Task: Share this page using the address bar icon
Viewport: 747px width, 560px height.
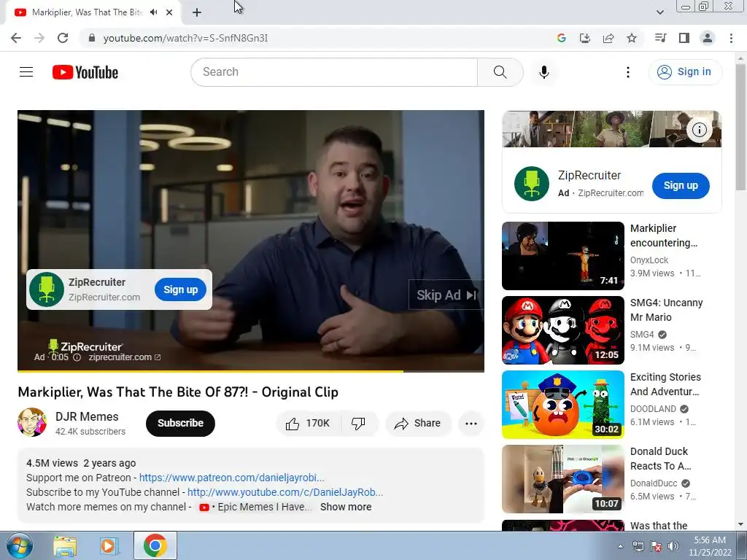Action: [x=608, y=38]
